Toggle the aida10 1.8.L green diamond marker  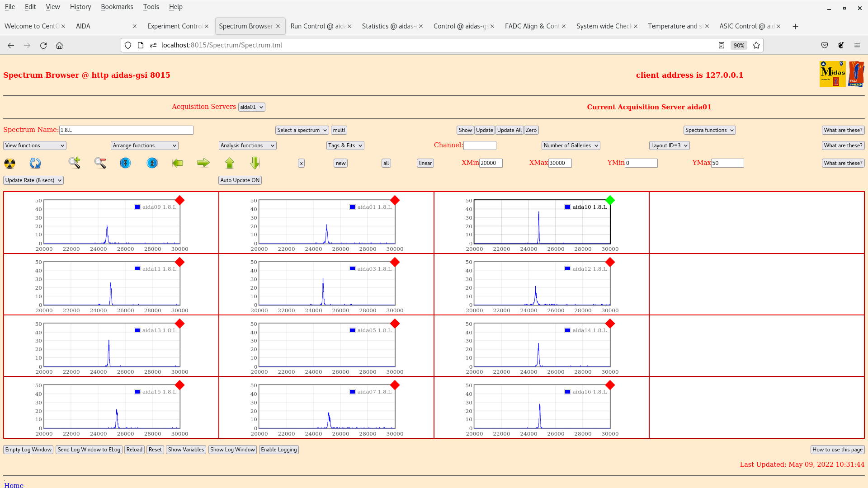pos(610,200)
